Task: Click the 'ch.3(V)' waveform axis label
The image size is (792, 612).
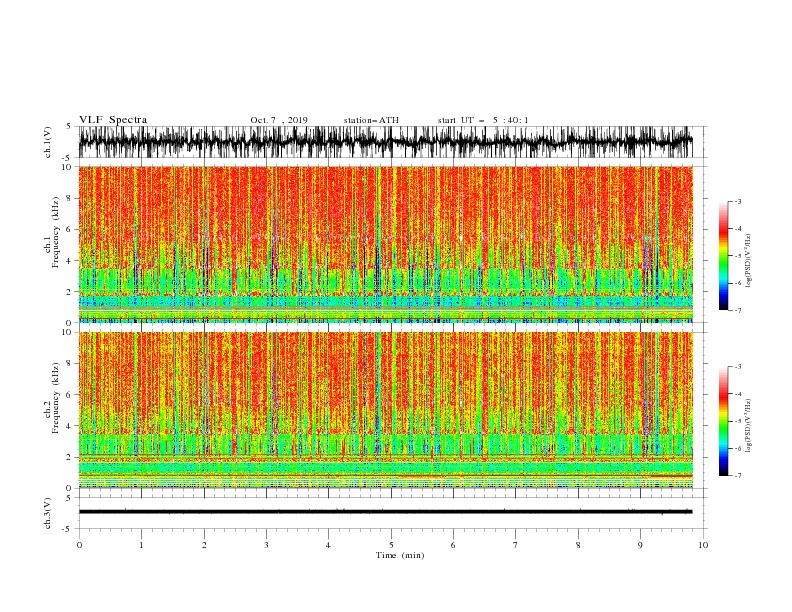Action: pos(48,513)
